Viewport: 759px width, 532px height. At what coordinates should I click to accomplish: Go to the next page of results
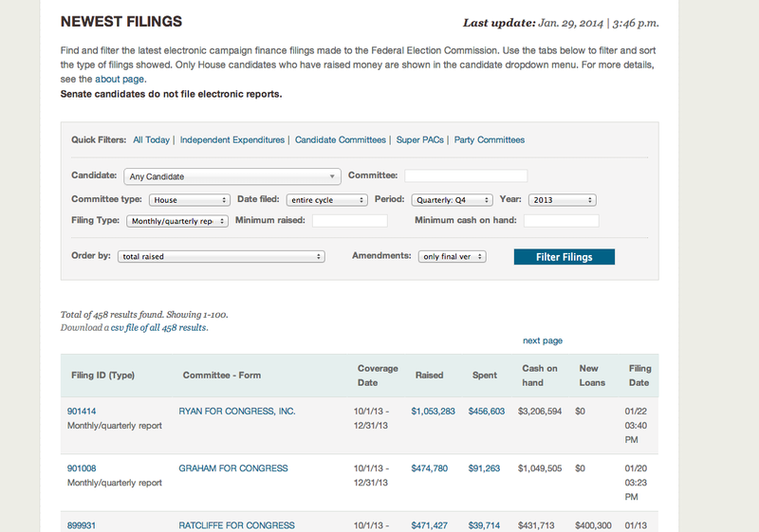point(542,340)
